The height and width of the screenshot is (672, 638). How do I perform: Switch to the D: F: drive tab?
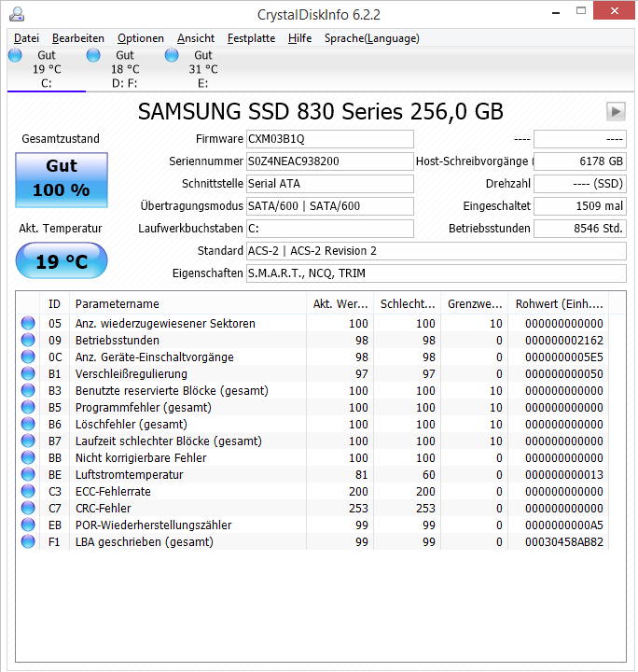pos(125,69)
